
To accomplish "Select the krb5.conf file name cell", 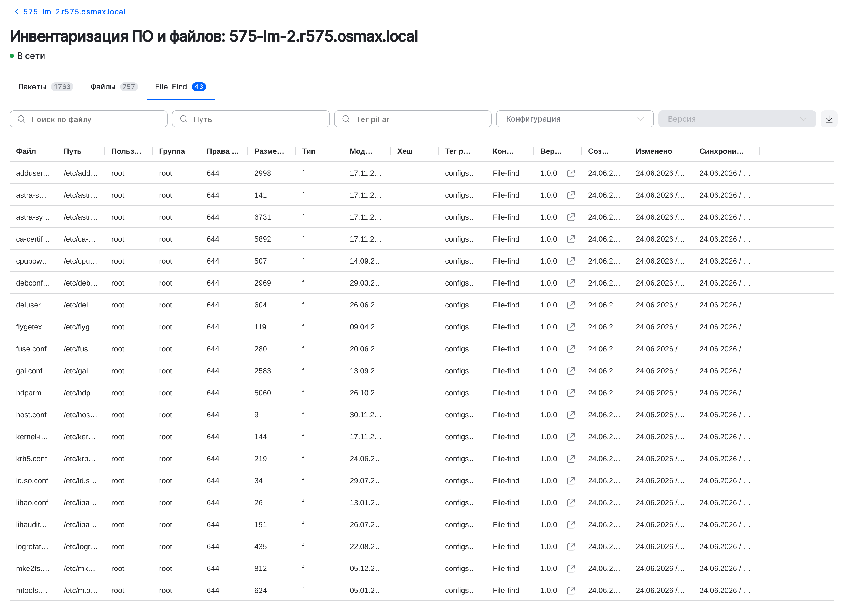I will (x=31, y=459).
